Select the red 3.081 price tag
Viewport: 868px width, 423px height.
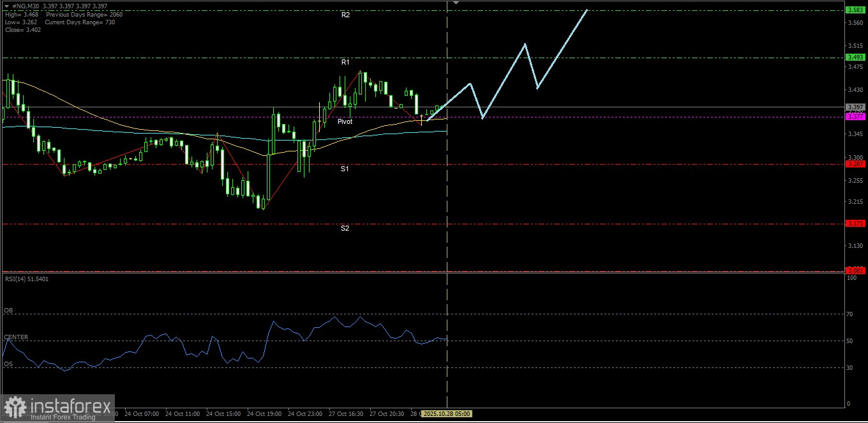pyautogui.click(x=855, y=271)
